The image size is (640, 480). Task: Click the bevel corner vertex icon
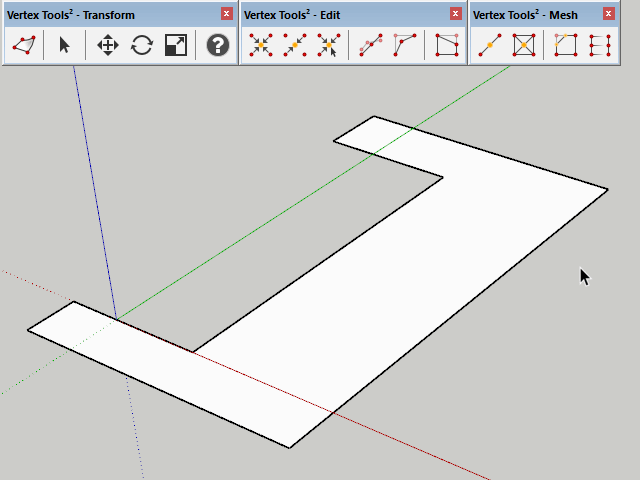[405, 45]
